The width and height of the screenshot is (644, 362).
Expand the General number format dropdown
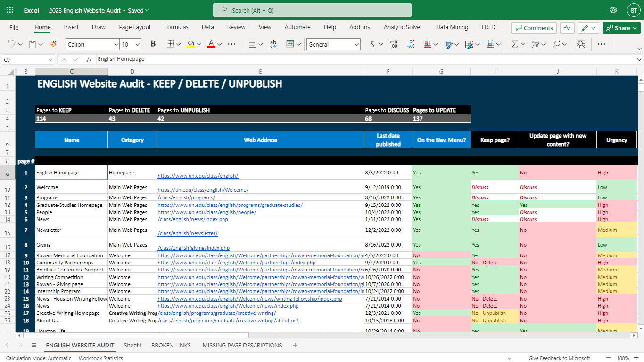[x=356, y=45]
